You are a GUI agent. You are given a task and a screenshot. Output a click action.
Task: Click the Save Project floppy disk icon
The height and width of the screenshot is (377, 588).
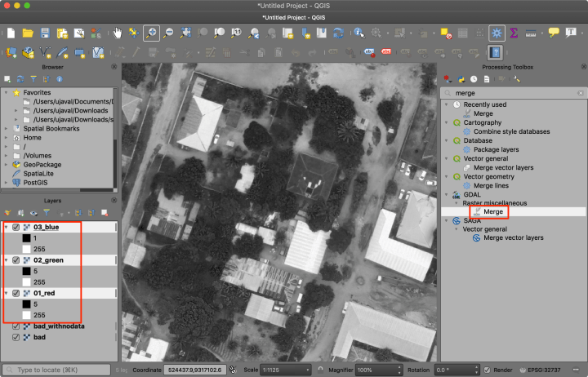(46, 33)
